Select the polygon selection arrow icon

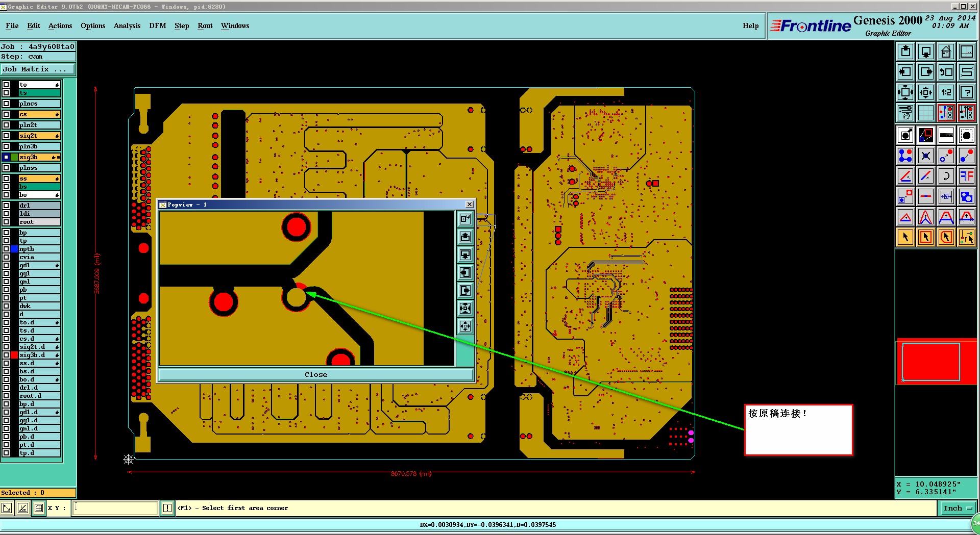coord(946,237)
